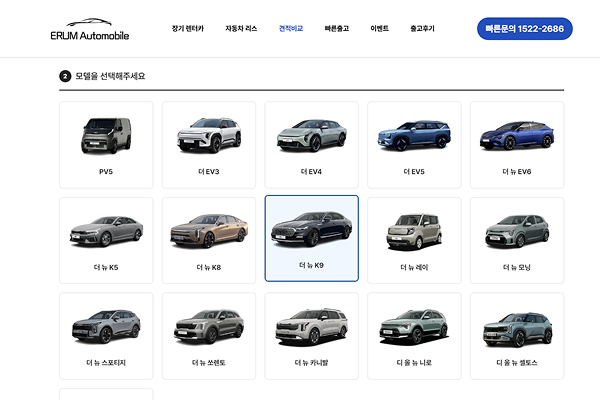
Task: Click the 더 뉴 K9 label text
Action: pos(311,265)
